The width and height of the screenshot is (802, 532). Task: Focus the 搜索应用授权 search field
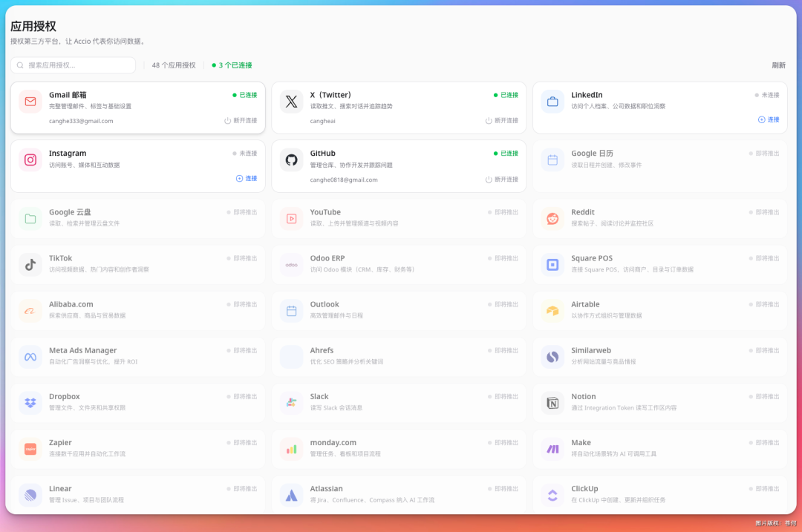[x=74, y=65]
